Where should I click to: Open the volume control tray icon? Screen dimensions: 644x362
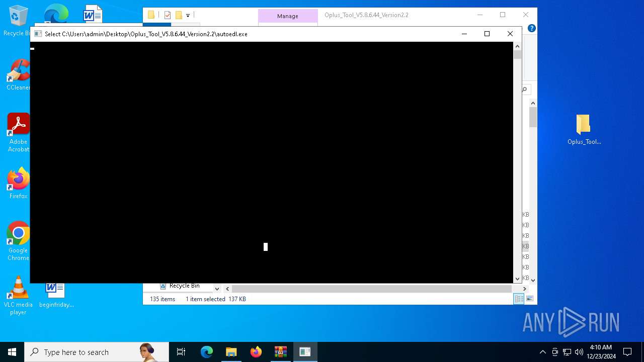(579, 352)
